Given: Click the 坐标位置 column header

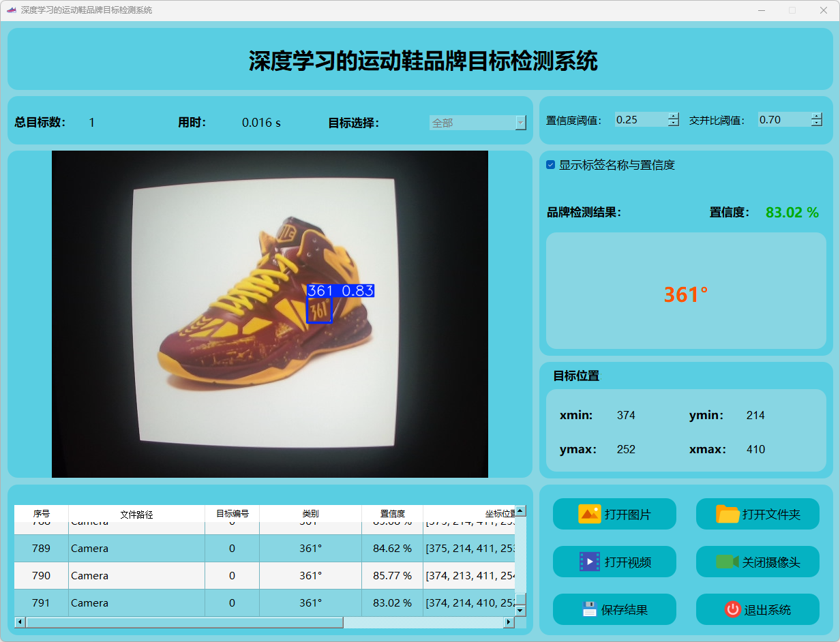Looking at the screenshot, I should pos(469,514).
